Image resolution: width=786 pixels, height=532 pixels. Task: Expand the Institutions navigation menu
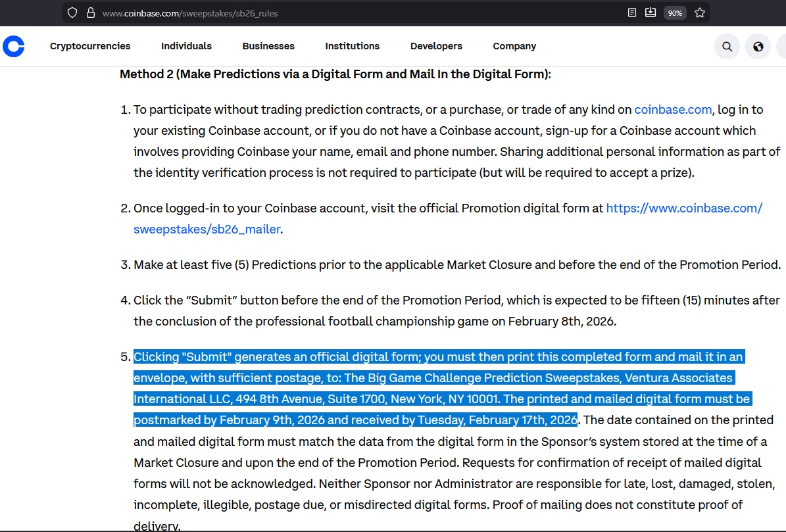352,46
